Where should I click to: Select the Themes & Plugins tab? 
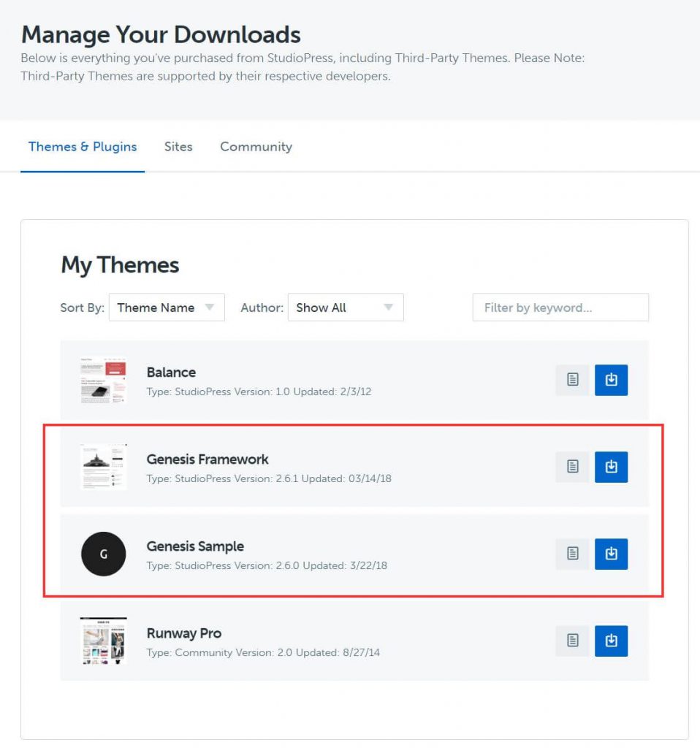pyautogui.click(x=83, y=147)
